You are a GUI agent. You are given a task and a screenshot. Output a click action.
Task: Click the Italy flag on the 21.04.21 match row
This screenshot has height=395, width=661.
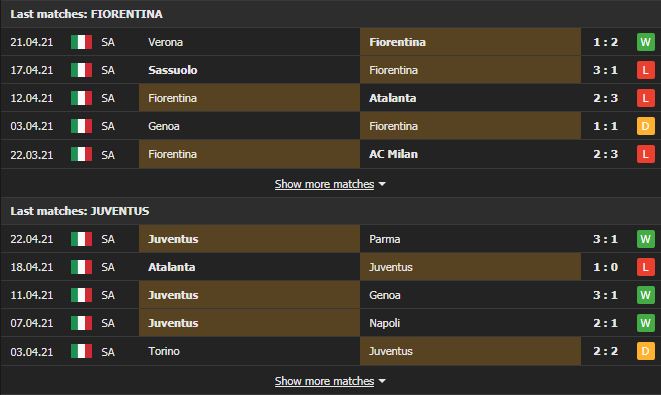81,42
